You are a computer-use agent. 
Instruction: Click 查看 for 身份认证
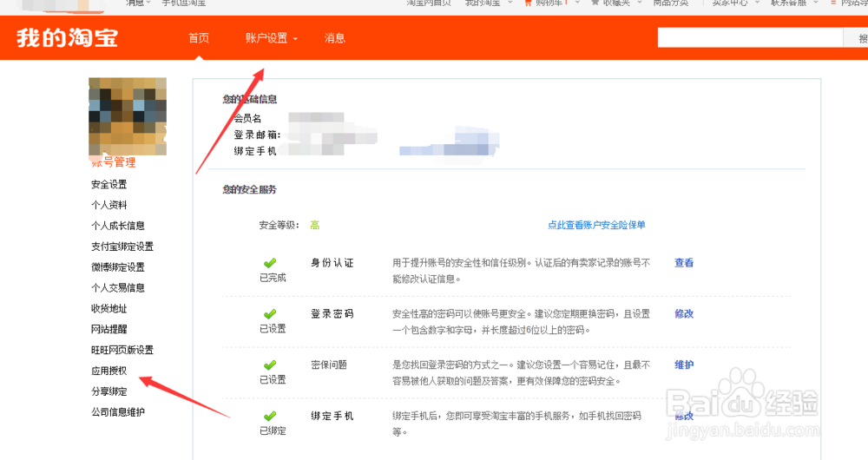(684, 263)
